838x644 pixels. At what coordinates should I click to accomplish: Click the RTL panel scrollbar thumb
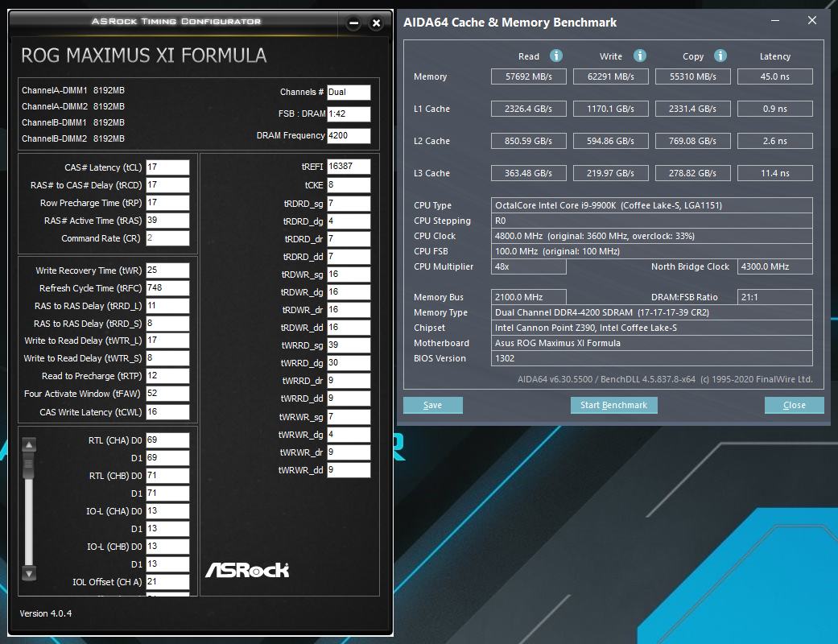click(x=29, y=465)
